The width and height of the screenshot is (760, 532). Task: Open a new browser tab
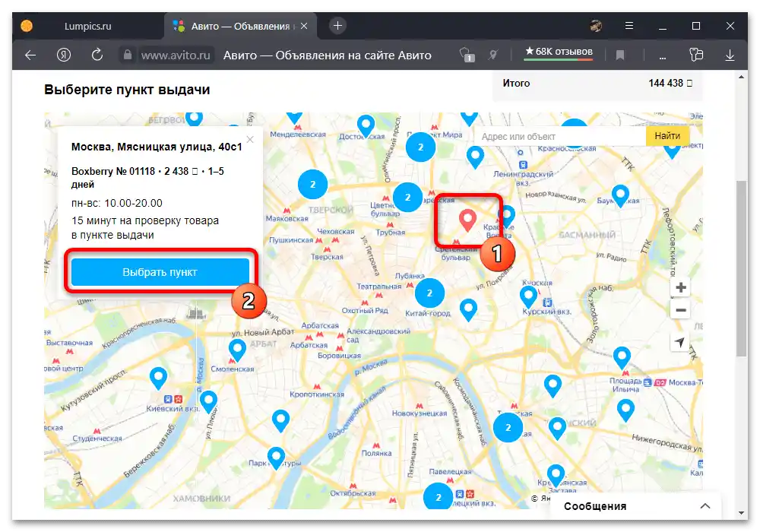(x=337, y=26)
